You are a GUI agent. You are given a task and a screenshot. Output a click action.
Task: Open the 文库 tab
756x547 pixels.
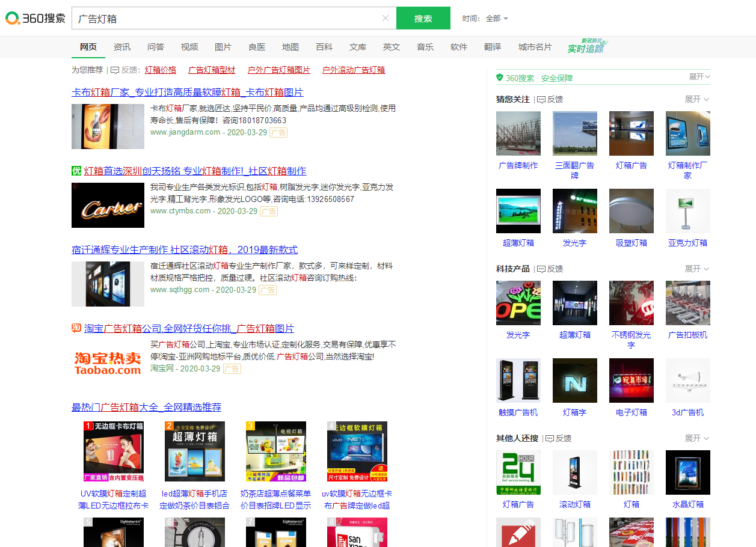tap(358, 47)
